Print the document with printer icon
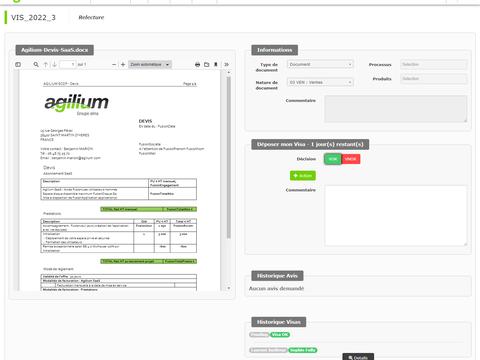480x360 pixels. coord(197,64)
